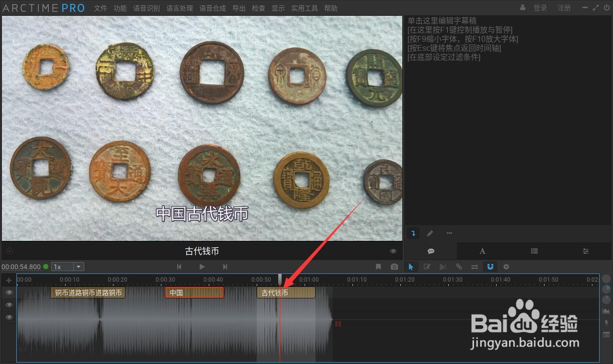Select the chain link tool

[x=459, y=267]
